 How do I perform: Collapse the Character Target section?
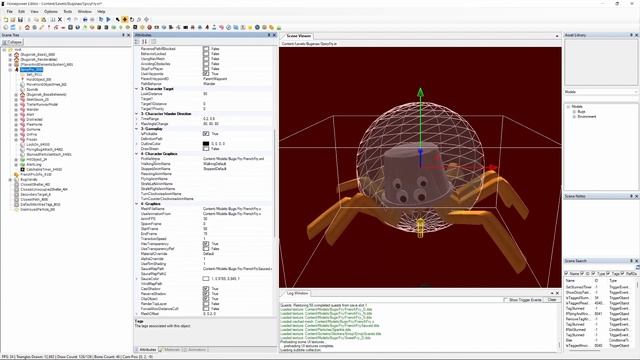137,89
